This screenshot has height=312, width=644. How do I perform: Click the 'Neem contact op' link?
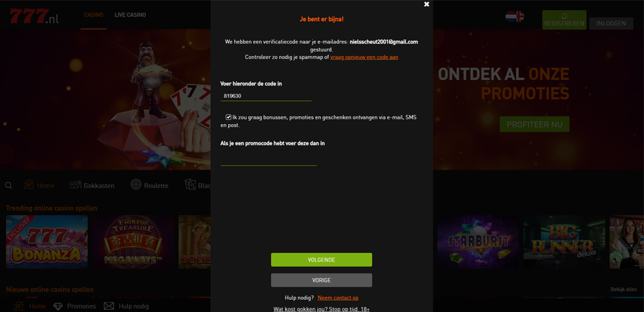(338, 298)
